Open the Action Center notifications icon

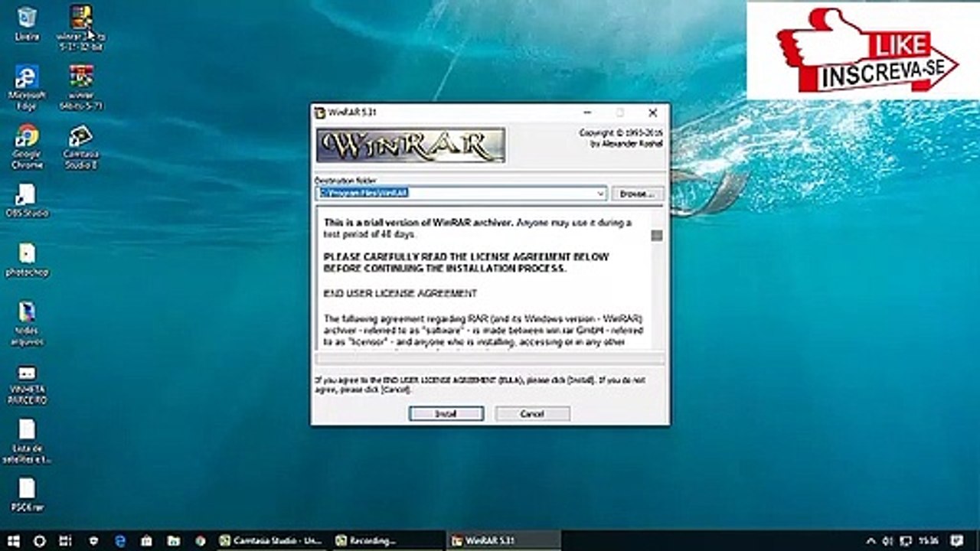956,540
